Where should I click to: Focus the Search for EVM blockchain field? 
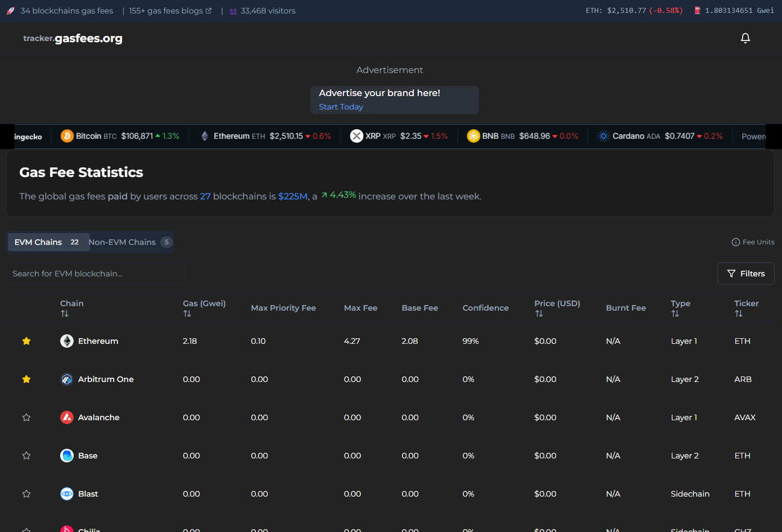[x=96, y=274]
